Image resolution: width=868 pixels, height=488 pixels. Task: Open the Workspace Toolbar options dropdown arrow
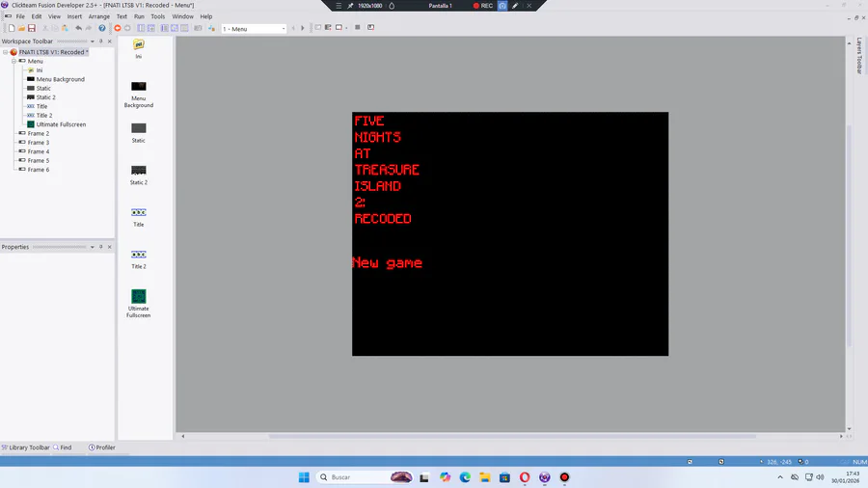[x=93, y=41]
